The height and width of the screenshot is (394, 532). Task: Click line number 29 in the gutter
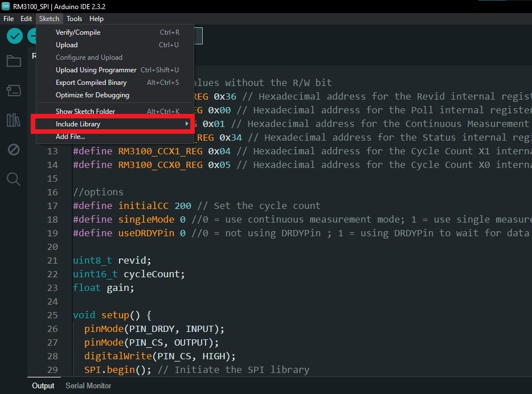(x=52, y=370)
